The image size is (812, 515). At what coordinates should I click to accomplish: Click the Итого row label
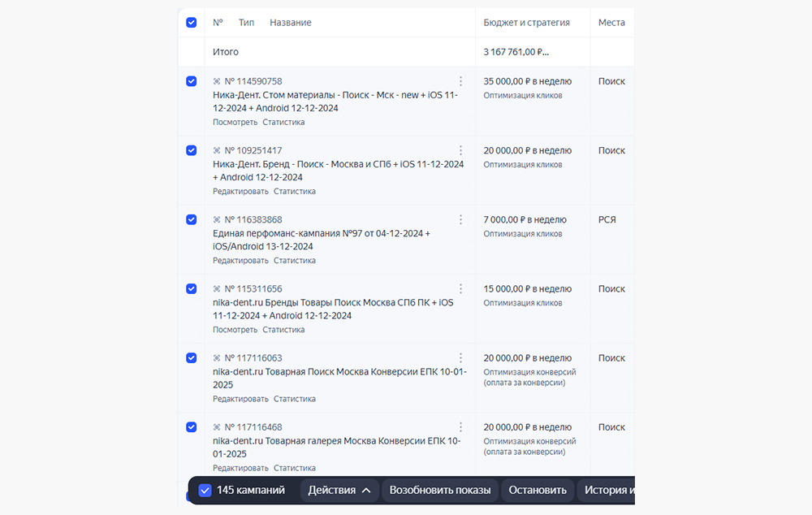click(x=226, y=52)
